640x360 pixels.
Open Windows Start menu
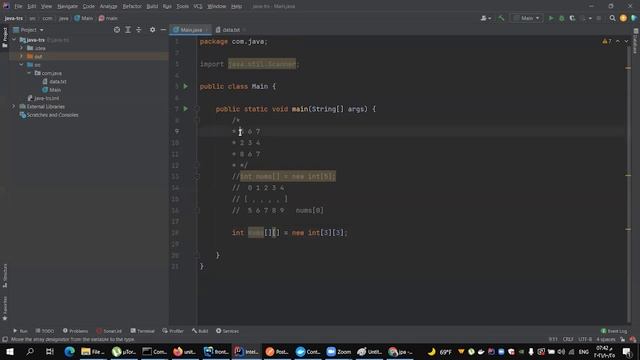click(x=10, y=351)
